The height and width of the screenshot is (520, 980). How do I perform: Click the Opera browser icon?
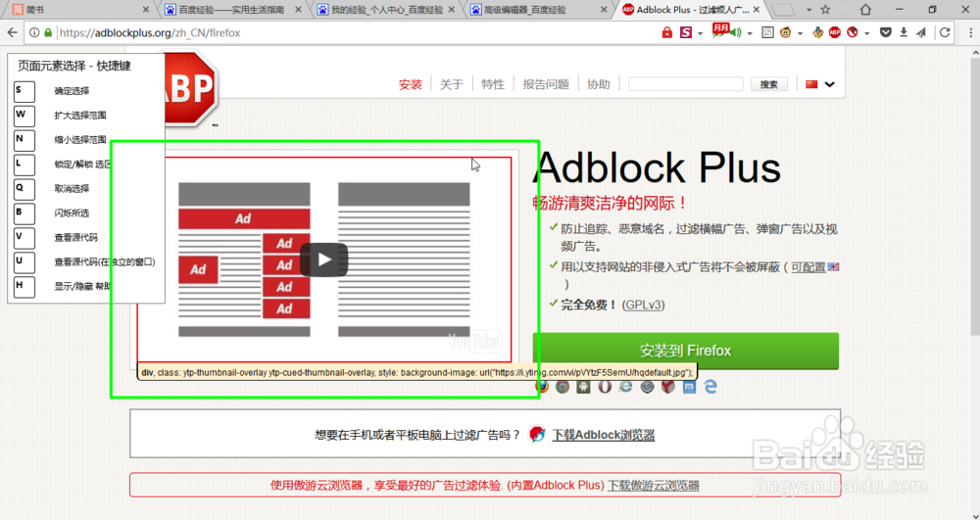[x=605, y=387]
